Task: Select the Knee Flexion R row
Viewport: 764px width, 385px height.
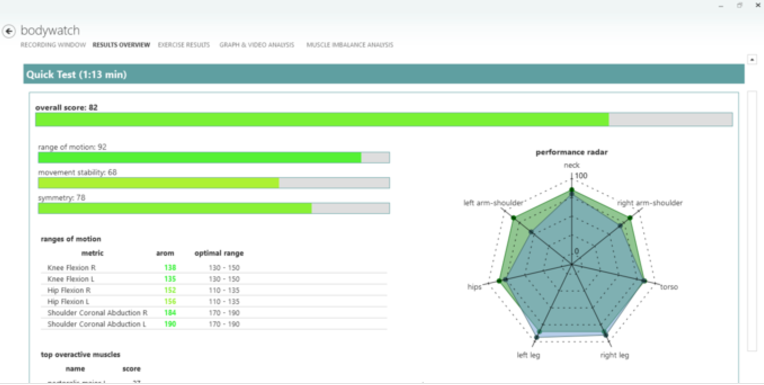Action: click(x=214, y=268)
